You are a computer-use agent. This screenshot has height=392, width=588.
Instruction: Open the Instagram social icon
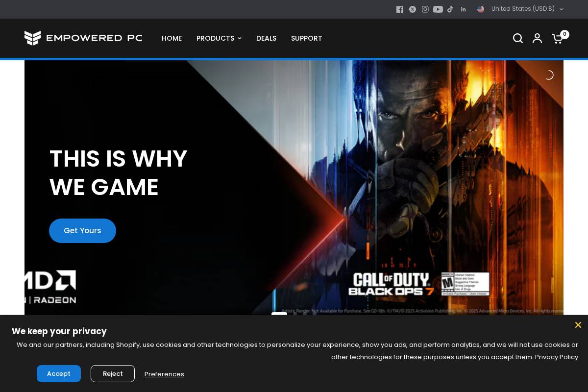click(x=425, y=9)
